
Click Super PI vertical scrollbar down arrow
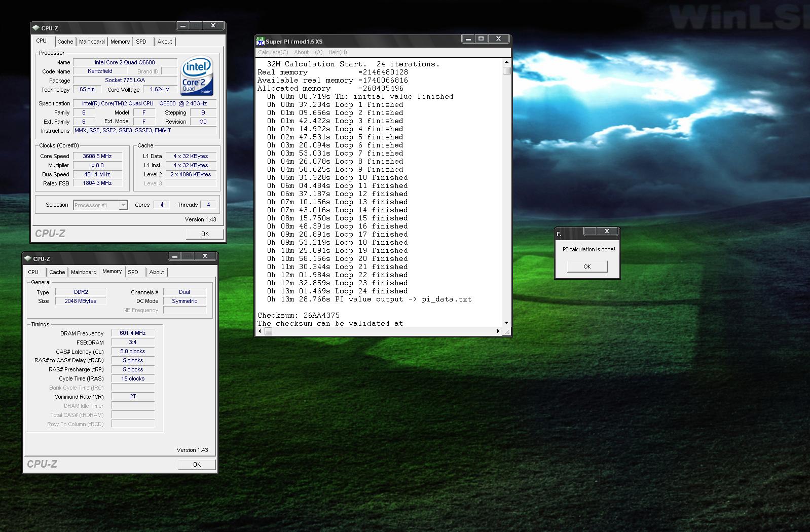click(x=506, y=323)
